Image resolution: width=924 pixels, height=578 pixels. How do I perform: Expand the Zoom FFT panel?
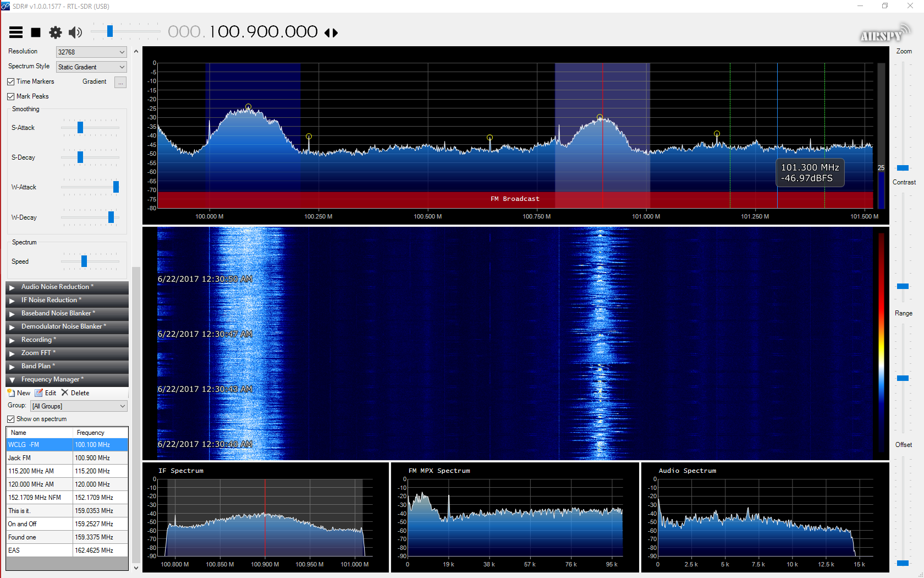point(67,353)
